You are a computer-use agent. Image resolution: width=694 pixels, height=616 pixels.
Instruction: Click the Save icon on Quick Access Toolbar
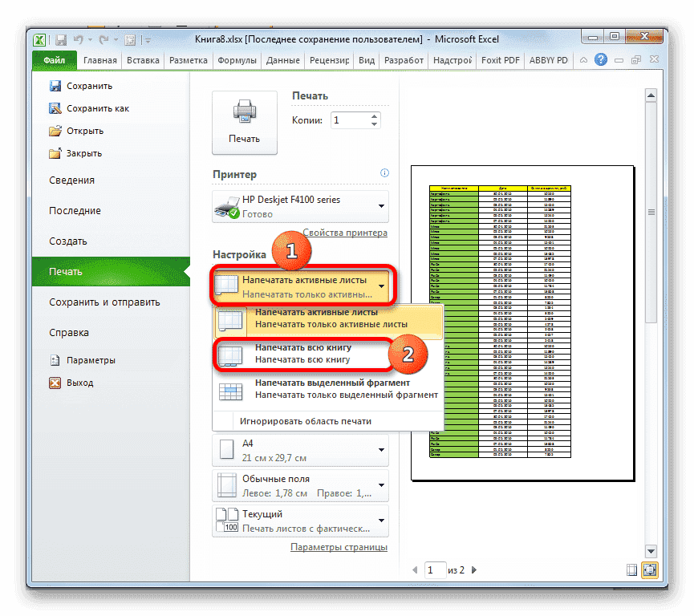(61, 39)
